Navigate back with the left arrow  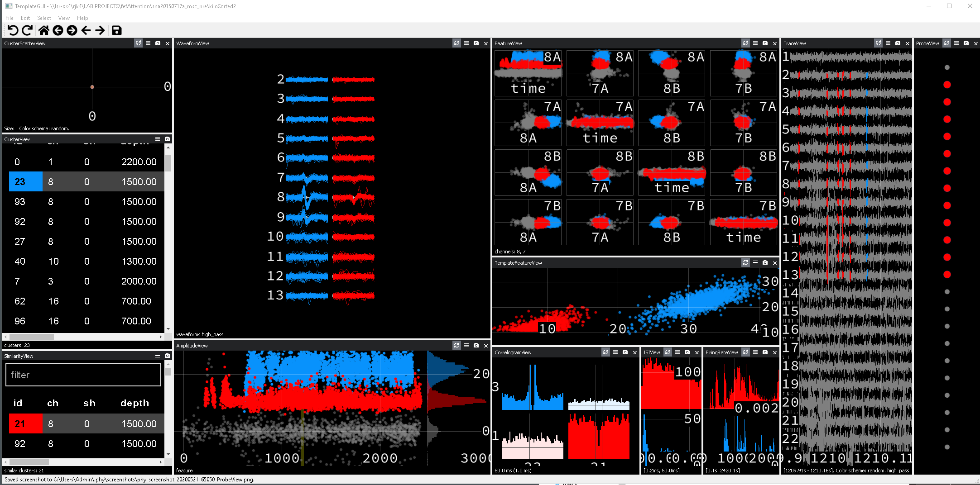(x=86, y=30)
